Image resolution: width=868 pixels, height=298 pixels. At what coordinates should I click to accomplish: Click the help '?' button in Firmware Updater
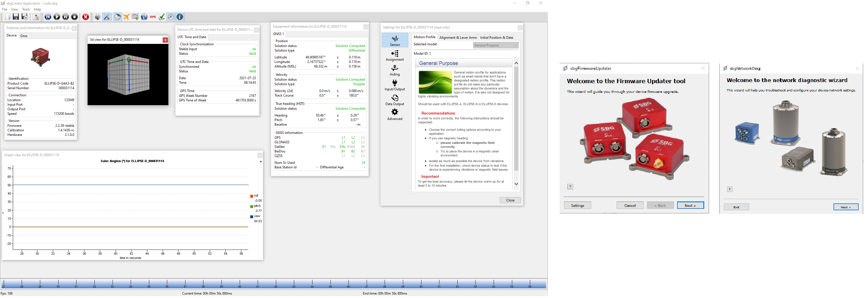click(570, 187)
